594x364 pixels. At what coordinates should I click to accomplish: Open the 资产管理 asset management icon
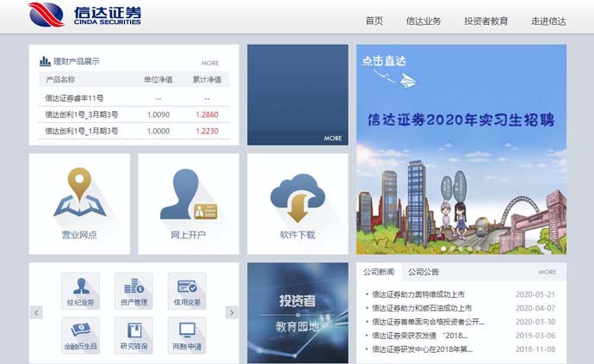133,291
